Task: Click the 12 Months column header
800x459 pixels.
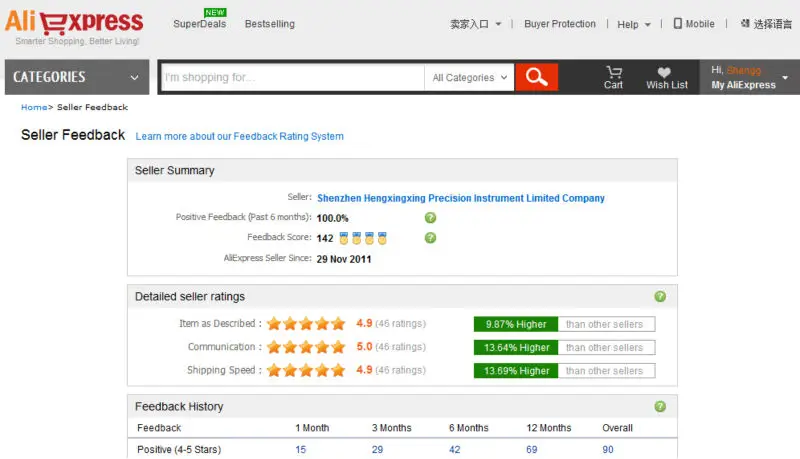Action: (548, 428)
